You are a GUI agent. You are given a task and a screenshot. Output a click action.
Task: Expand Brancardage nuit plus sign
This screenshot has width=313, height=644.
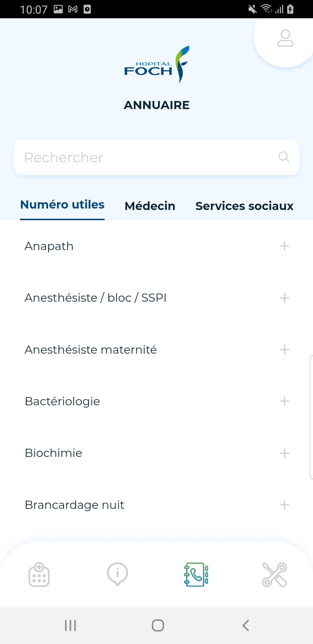coord(284,505)
